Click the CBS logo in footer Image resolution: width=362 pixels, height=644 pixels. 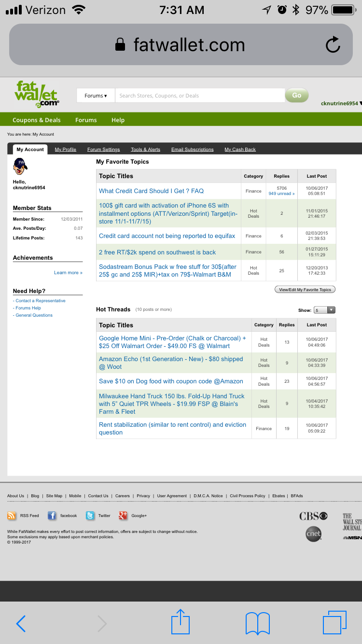pyautogui.click(x=313, y=516)
